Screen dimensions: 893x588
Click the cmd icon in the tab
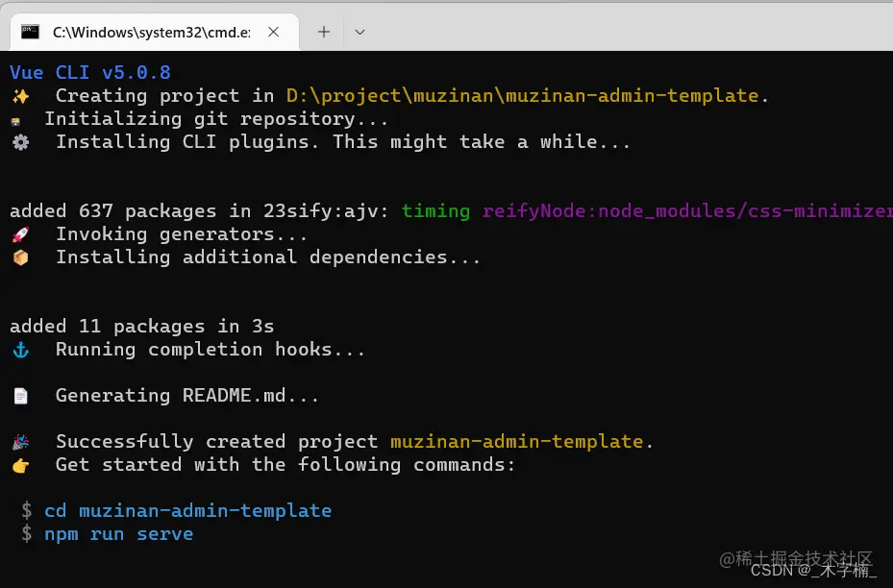tap(30, 32)
